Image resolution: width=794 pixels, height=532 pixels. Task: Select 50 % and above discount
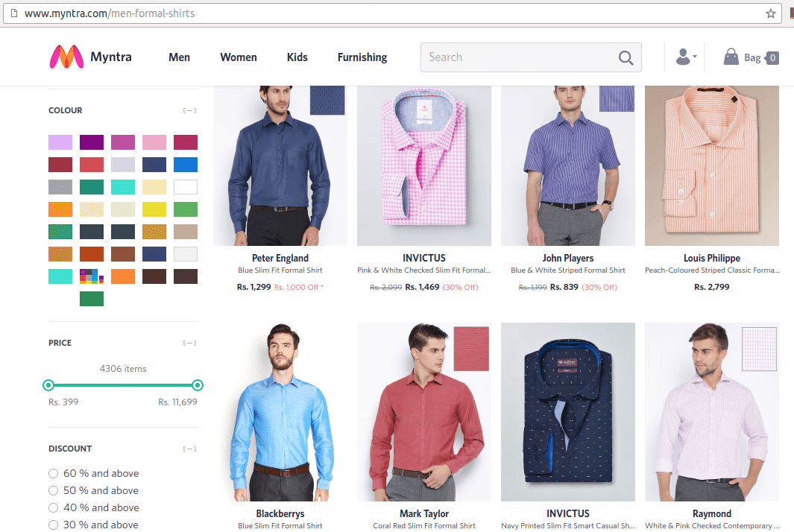(x=53, y=490)
